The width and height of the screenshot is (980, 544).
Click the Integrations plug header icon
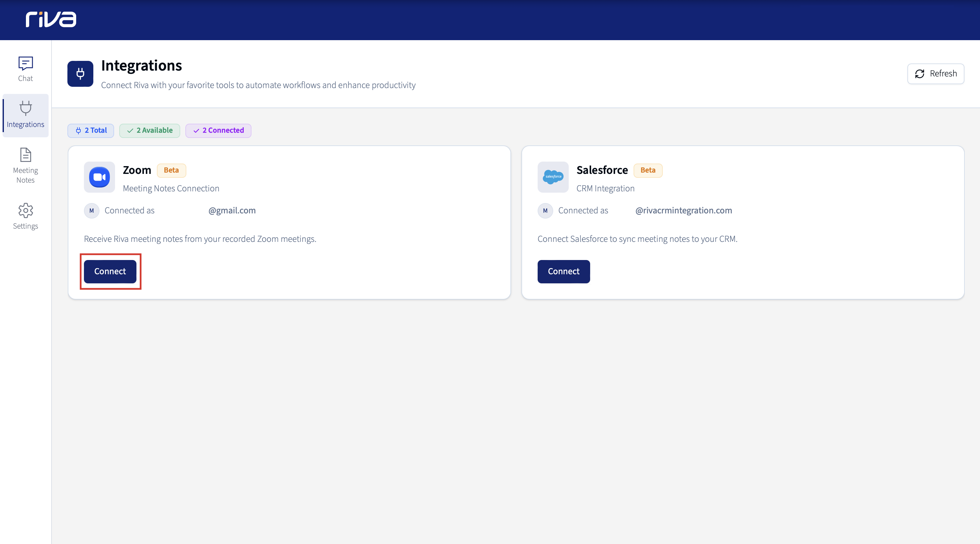tap(80, 74)
